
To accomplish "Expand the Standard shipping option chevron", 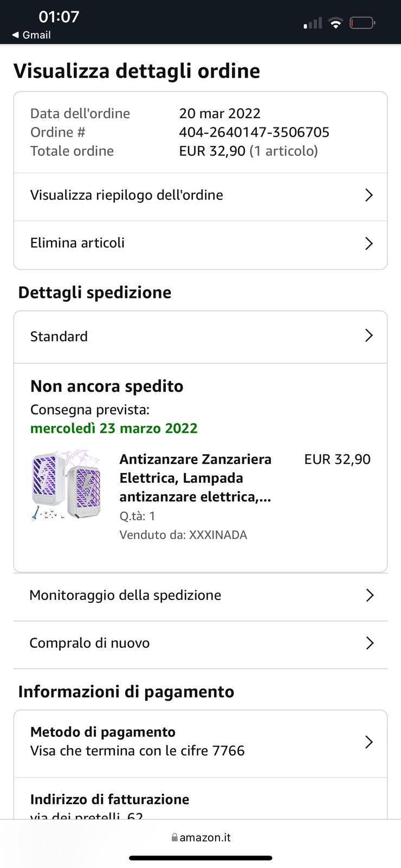I will click(369, 336).
